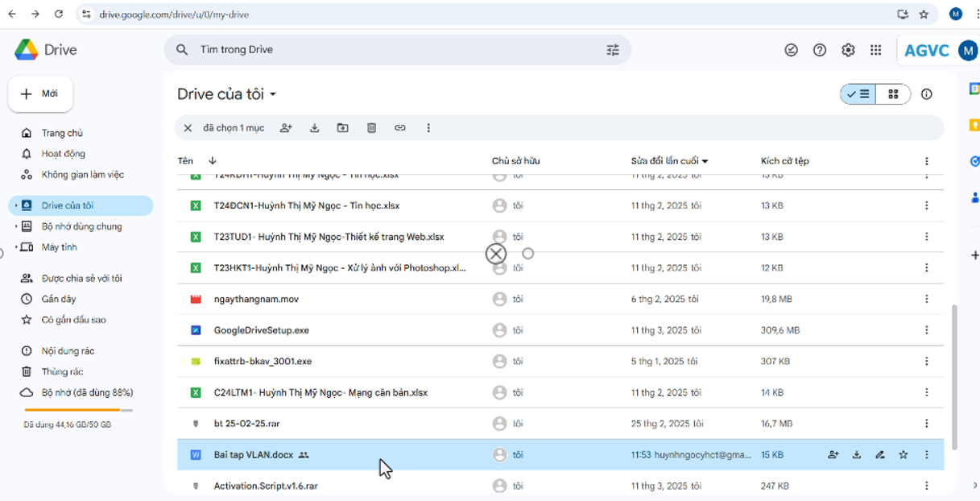Rename Bai tap VLAN.docx with pencil icon
Image resolution: width=980 pixels, height=501 pixels.
pos(879,454)
